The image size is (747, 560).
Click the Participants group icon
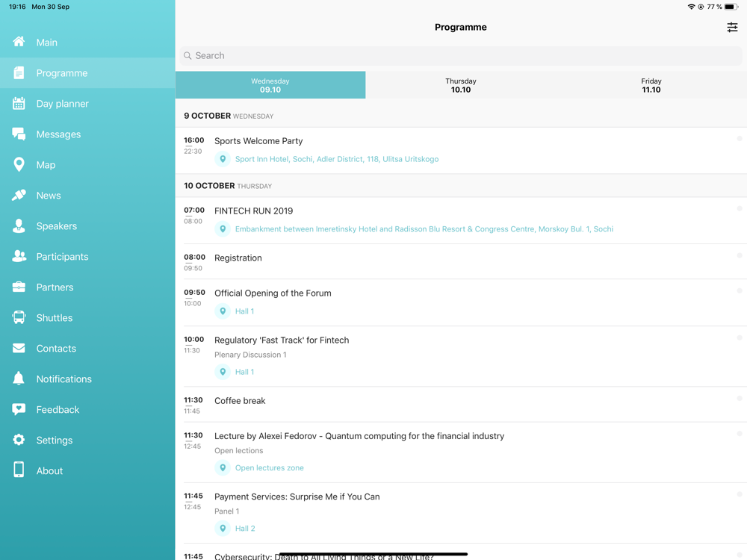coord(19,256)
